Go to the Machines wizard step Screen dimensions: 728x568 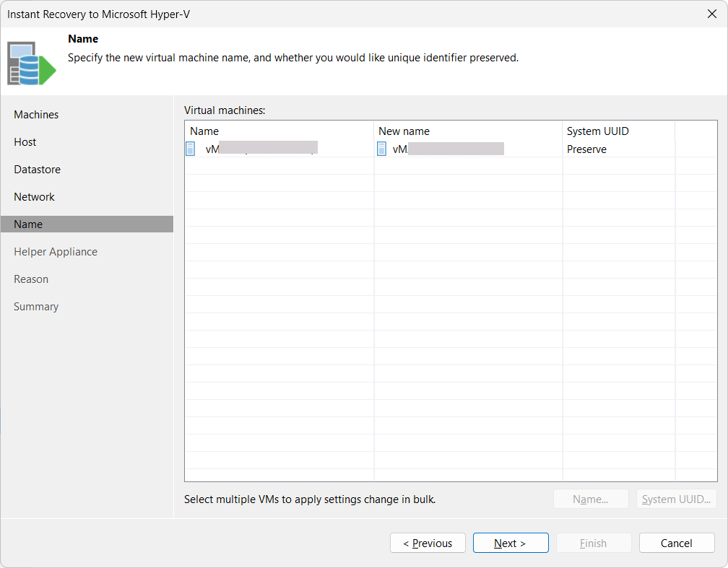(x=36, y=115)
